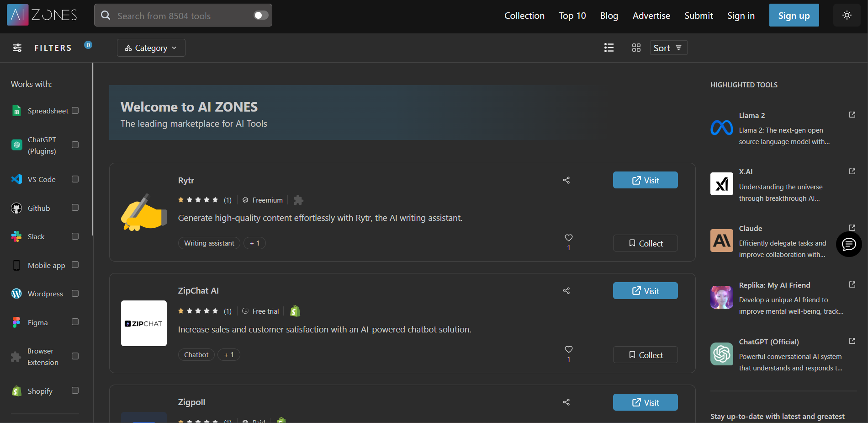Open the filters sliders icon

point(17,48)
